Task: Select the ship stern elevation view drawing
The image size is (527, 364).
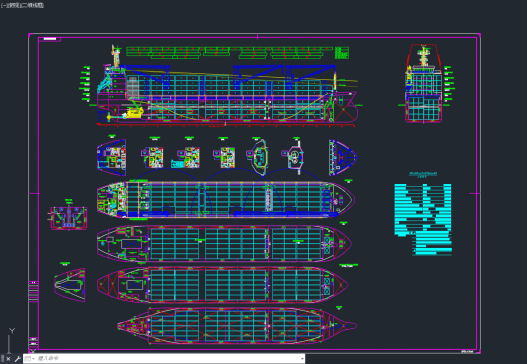Action: 423,83
